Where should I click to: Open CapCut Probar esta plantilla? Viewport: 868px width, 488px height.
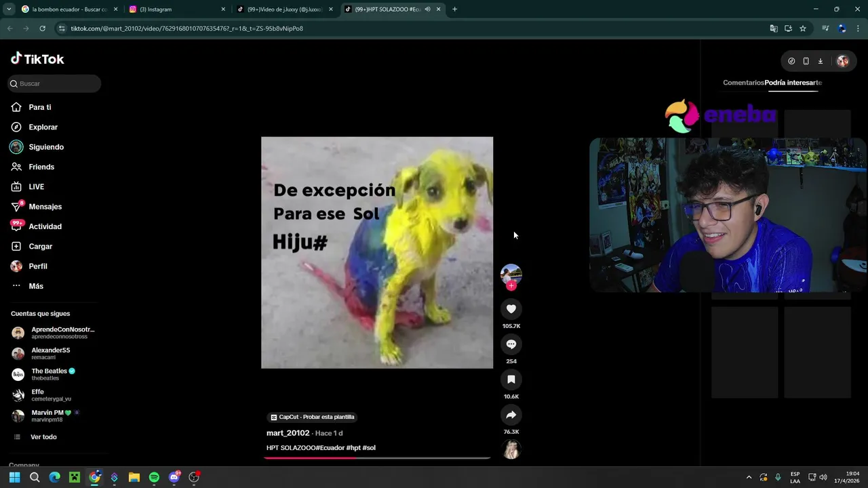pyautogui.click(x=313, y=417)
